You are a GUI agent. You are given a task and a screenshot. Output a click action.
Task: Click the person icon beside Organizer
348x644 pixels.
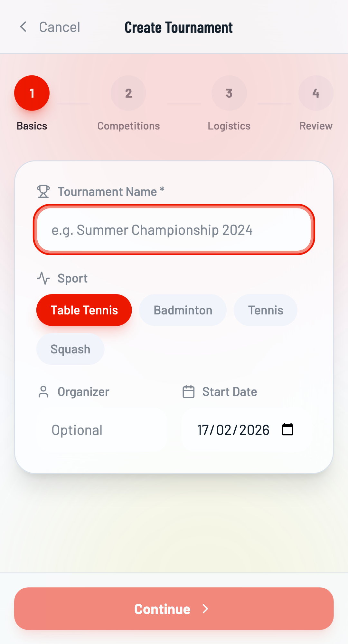tap(43, 392)
